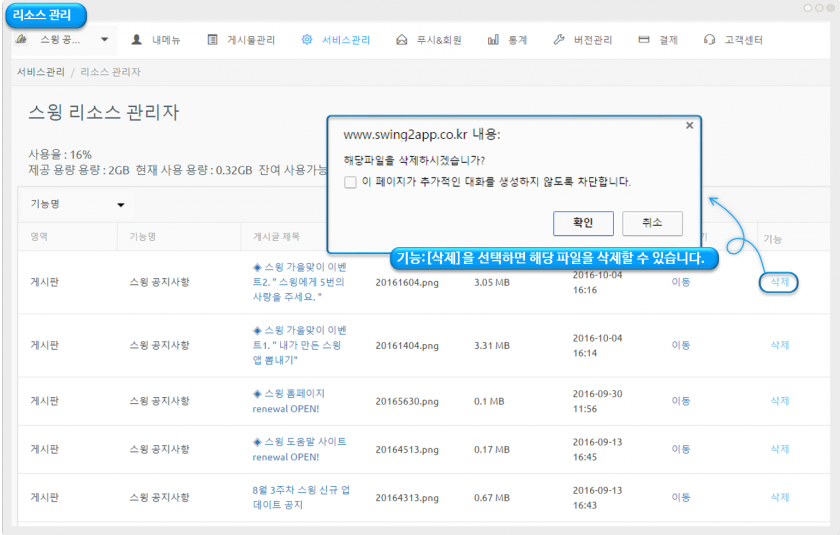Close the dialog with the X icon
This screenshot has width=840, height=535.
[x=689, y=126]
